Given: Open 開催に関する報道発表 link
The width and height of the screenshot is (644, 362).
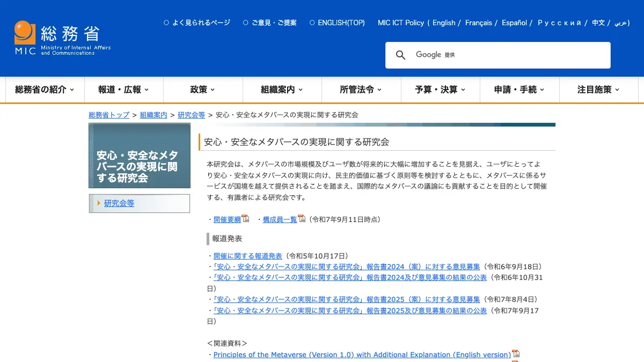Looking at the screenshot, I should point(247,256).
